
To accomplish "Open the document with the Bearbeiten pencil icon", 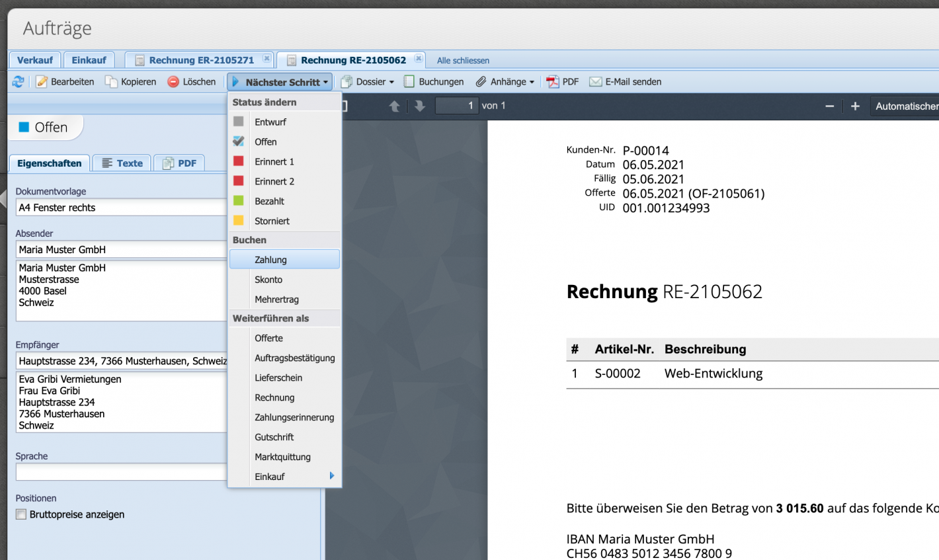I will 41,81.
